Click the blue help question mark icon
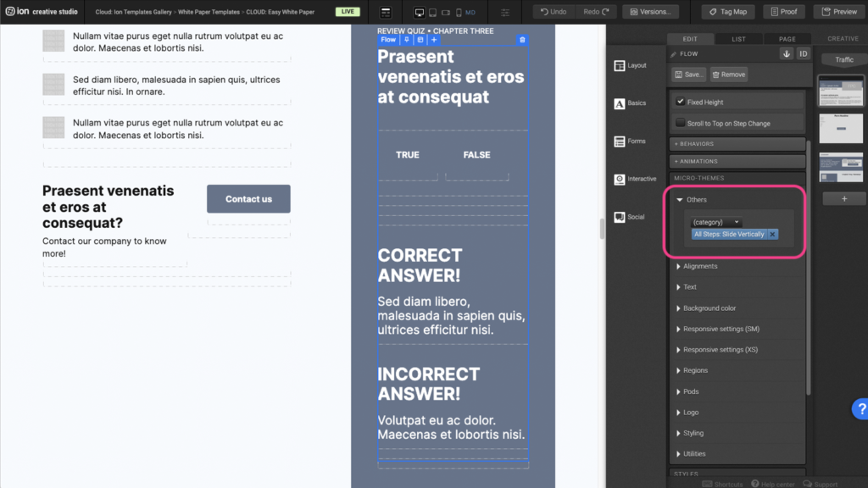This screenshot has width=868, height=488. pyautogui.click(x=859, y=409)
